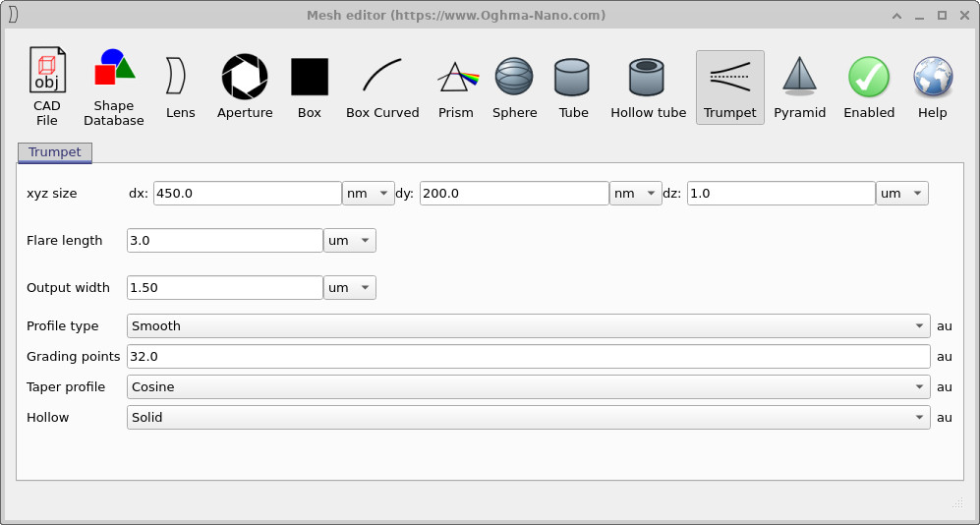The image size is (980, 525).
Task: Click the Output width input field
Action: coord(225,287)
